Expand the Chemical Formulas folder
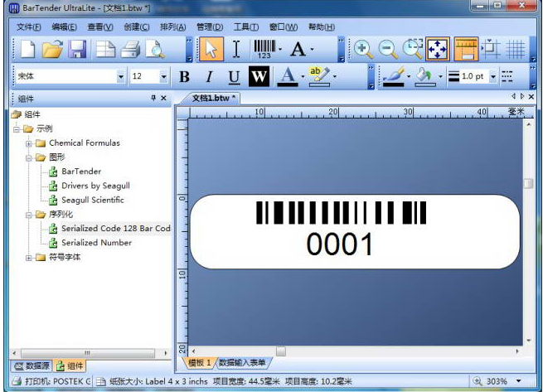 pyautogui.click(x=29, y=143)
